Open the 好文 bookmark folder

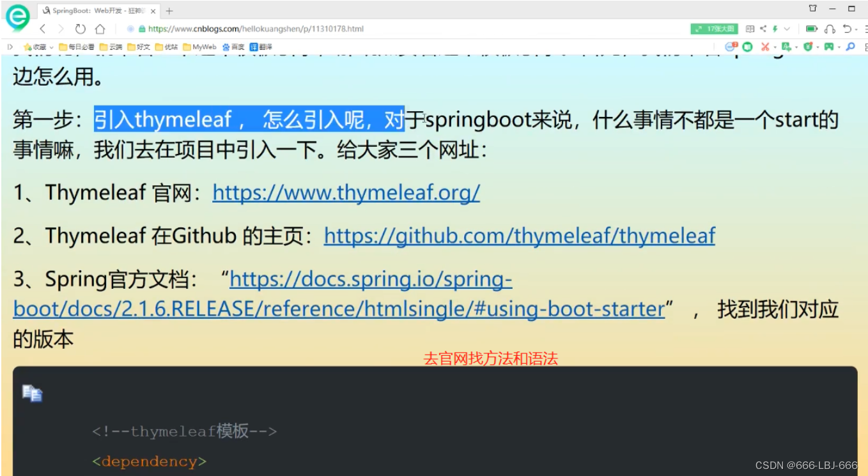pyautogui.click(x=139, y=47)
